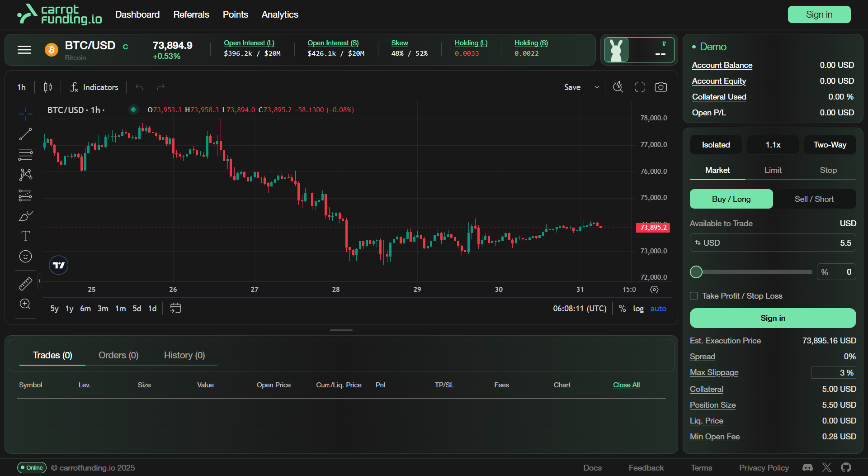Open the 1.1x leverage selector
Screen dimensions: 868x476
tap(773, 145)
